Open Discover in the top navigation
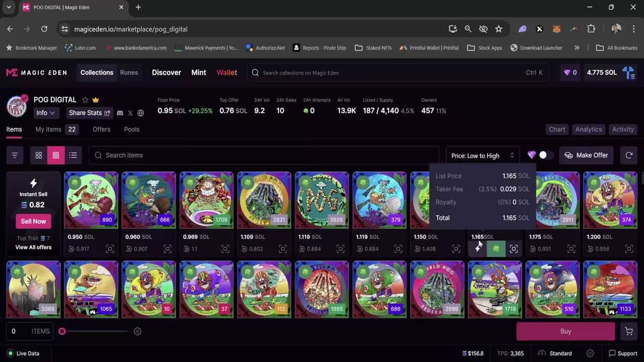The height and width of the screenshot is (362, 644). tap(167, 72)
